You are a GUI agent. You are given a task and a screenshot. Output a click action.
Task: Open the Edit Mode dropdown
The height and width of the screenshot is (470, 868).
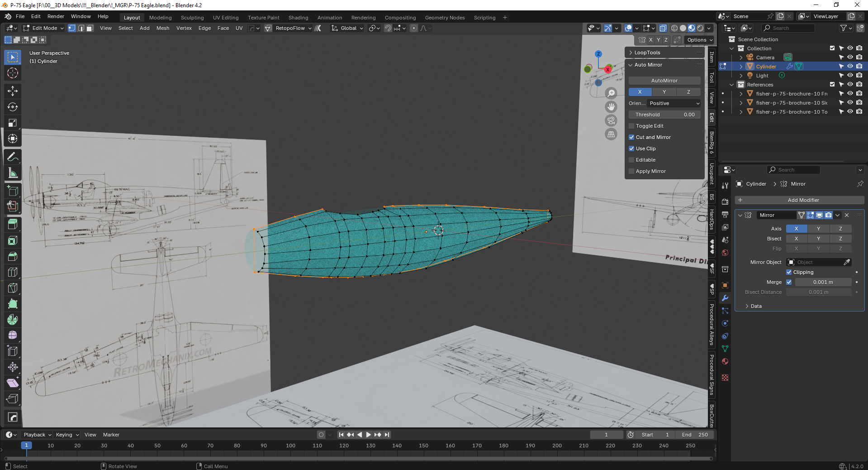click(x=44, y=28)
